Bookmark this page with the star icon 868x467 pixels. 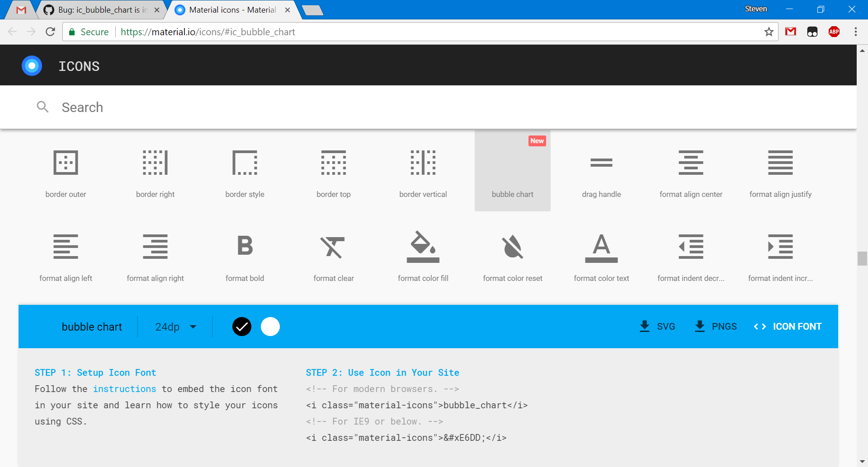pyautogui.click(x=769, y=32)
